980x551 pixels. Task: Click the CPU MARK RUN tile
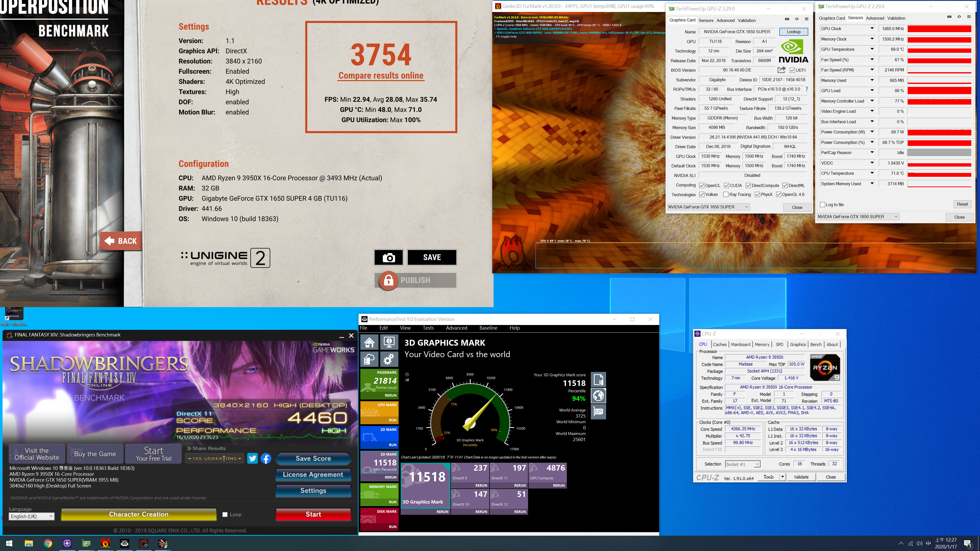point(379,412)
